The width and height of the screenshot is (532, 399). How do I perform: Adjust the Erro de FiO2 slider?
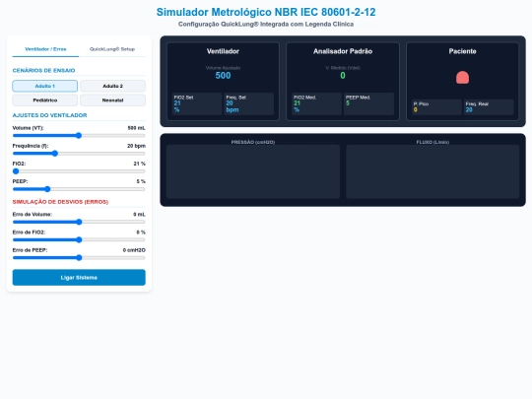click(79, 239)
